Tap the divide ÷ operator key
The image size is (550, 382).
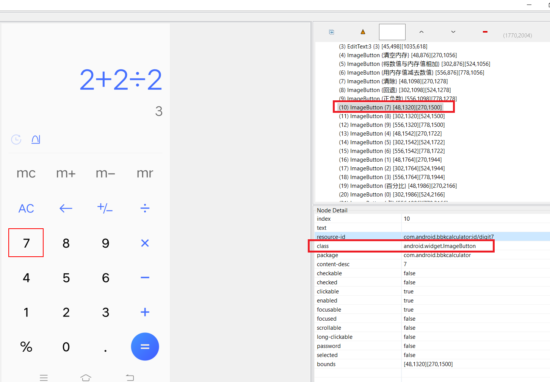click(145, 208)
